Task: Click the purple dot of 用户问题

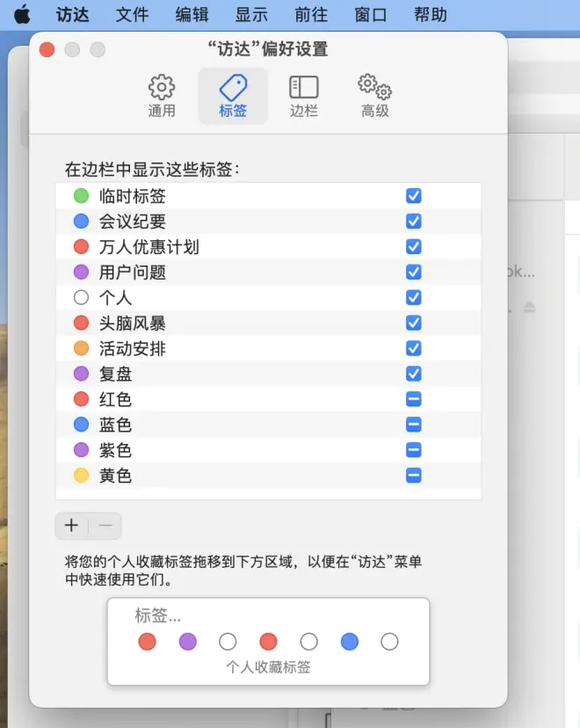Action: click(x=81, y=272)
